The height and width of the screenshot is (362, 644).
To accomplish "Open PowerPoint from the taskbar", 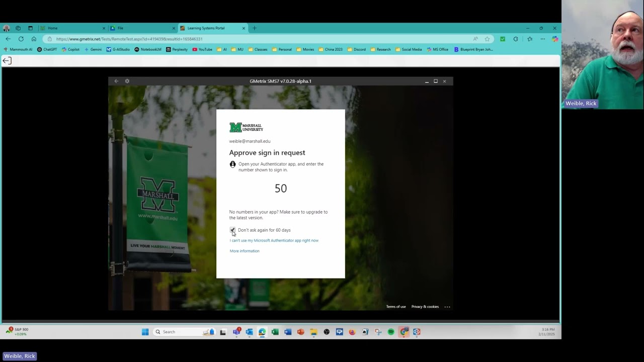I will coord(301,332).
